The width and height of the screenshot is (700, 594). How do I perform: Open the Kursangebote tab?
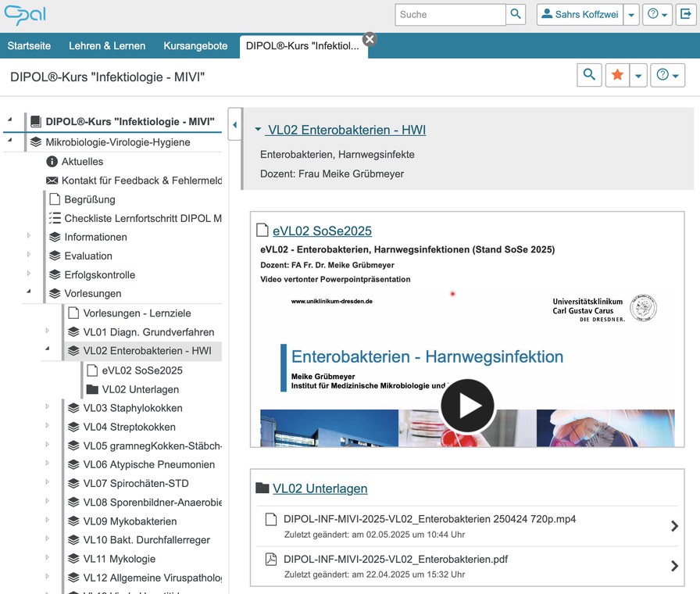tap(195, 46)
